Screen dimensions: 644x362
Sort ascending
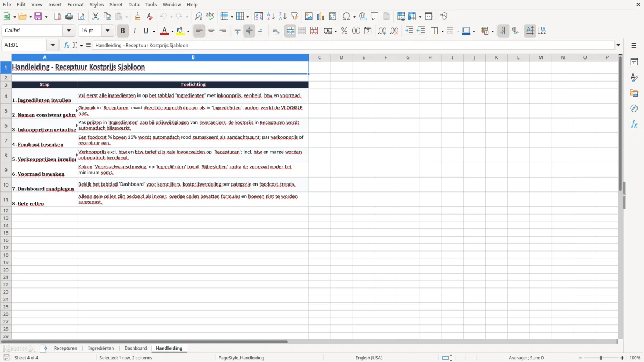[x=271, y=17]
